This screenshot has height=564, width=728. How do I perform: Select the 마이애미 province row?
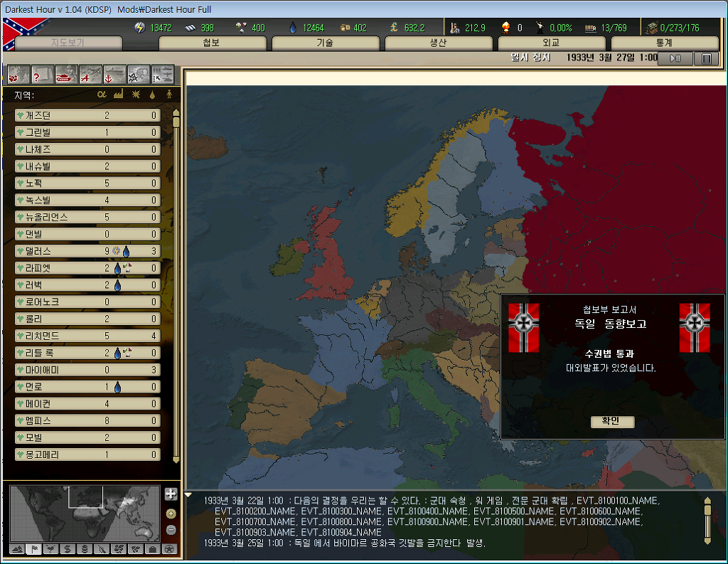click(87, 370)
